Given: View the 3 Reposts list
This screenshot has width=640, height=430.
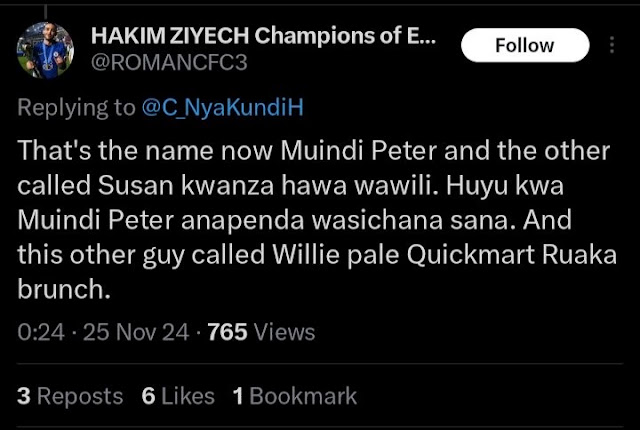Looking at the screenshot, I should click(70, 396).
